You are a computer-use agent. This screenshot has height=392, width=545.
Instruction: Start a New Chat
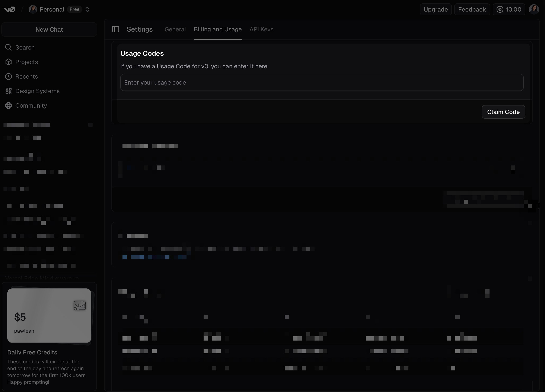(x=49, y=29)
